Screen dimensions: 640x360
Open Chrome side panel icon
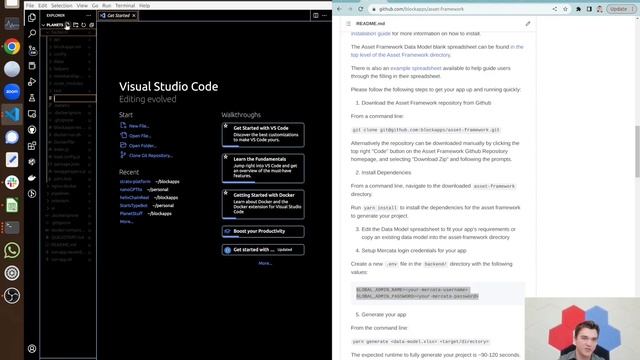pyautogui.click(x=589, y=9)
